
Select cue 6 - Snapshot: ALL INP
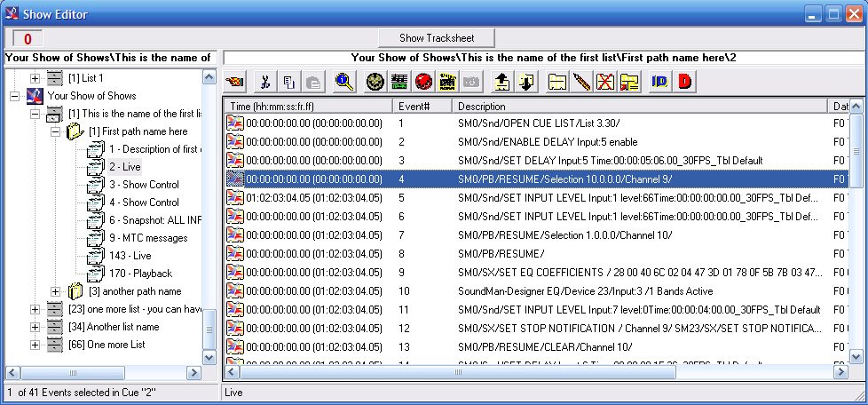(154, 220)
